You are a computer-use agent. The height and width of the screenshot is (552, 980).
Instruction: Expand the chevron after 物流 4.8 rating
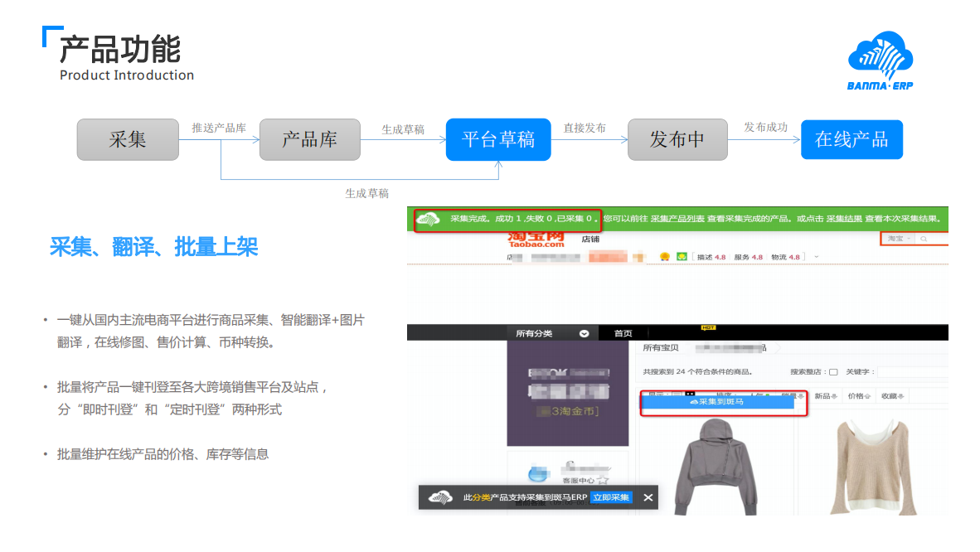point(815,254)
